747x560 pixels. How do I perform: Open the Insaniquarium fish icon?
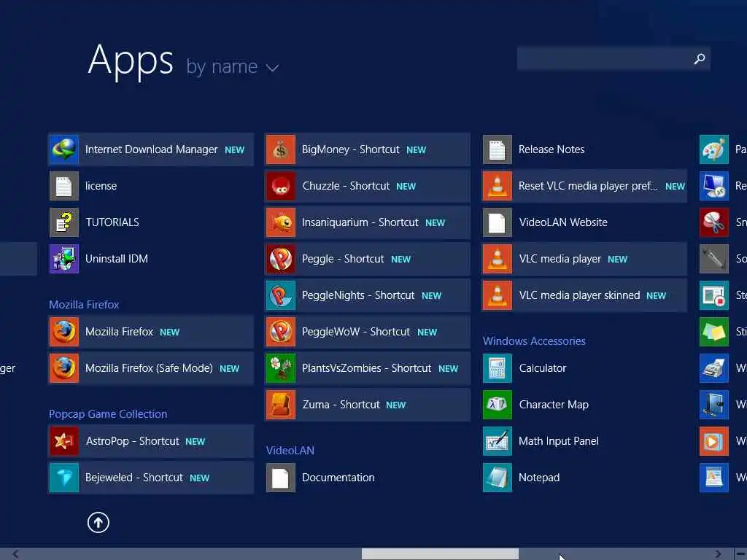[x=281, y=222]
